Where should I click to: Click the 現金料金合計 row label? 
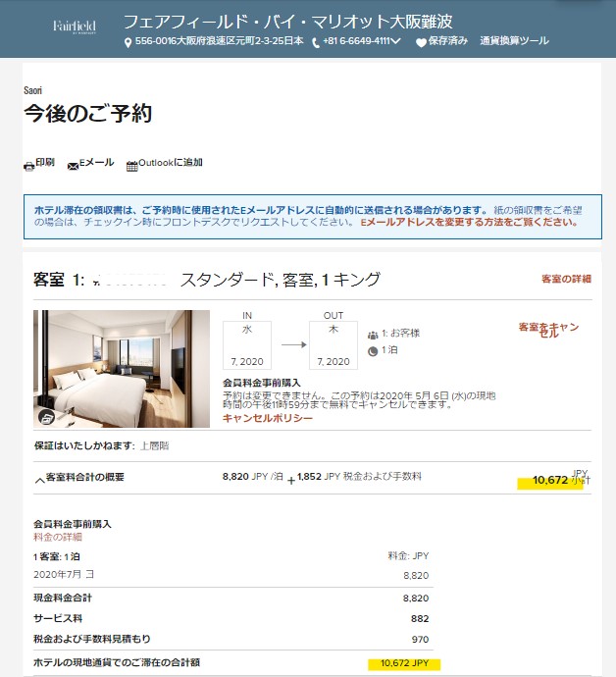63,598
